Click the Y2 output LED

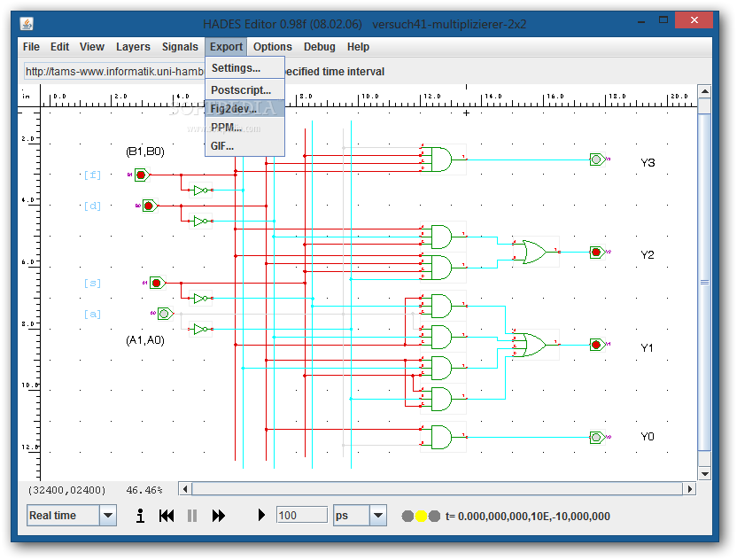coord(597,252)
